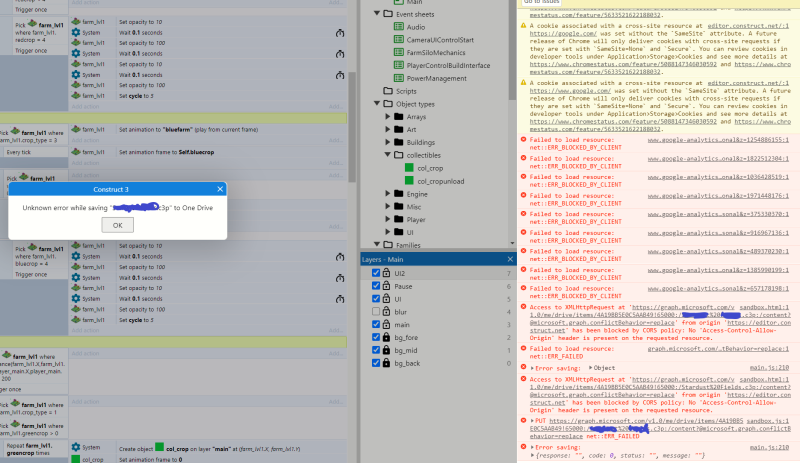
Task: Click farm_lvl1 icon beside 'Set cycle to 5' top block
Action: tap(76, 95)
